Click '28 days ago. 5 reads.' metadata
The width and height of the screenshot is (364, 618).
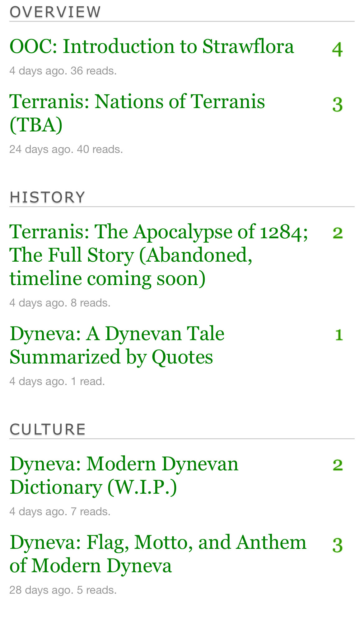[x=63, y=590]
